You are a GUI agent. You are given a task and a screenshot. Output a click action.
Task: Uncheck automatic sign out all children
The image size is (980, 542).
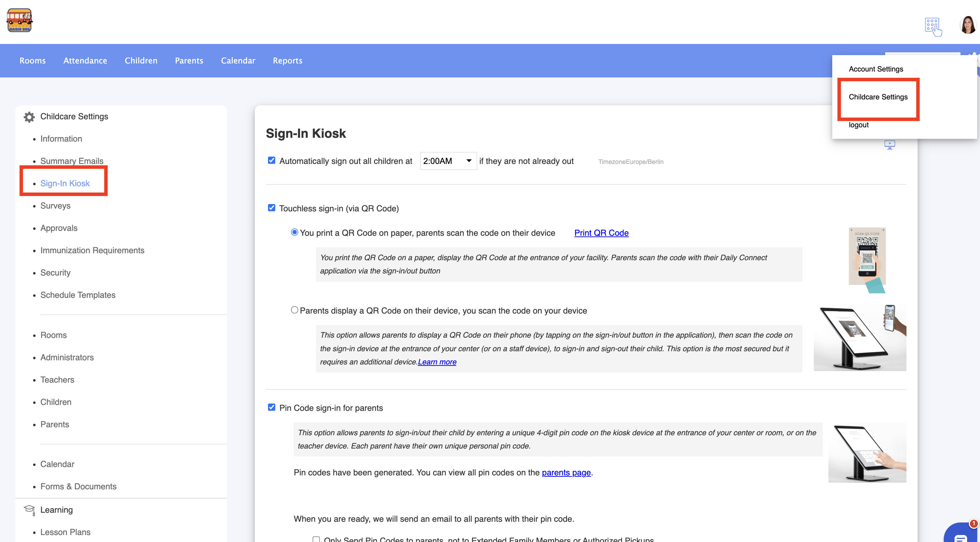click(271, 161)
